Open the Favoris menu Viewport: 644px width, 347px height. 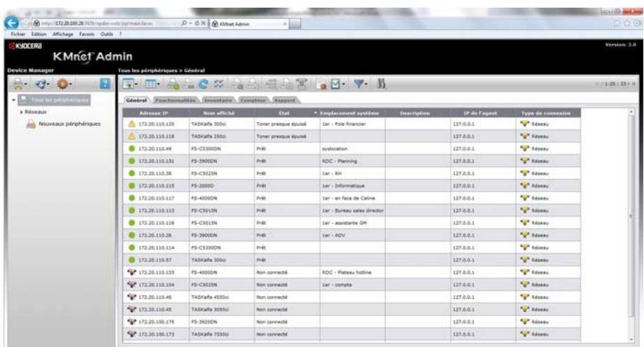(x=87, y=34)
